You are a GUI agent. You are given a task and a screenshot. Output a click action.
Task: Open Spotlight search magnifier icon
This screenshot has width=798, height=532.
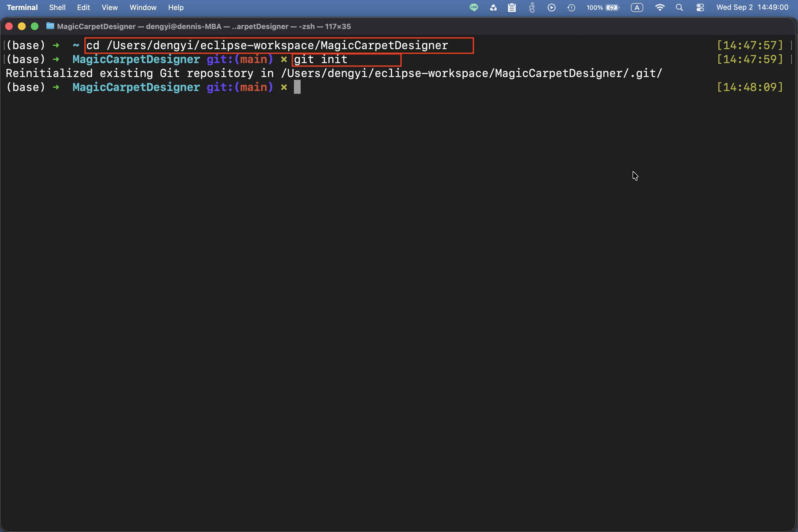(x=679, y=8)
